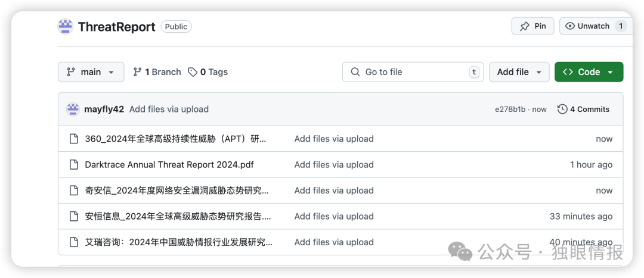The width and height of the screenshot is (644, 278).
Task: View the 1 Branch link
Action: pyautogui.click(x=157, y=72)
